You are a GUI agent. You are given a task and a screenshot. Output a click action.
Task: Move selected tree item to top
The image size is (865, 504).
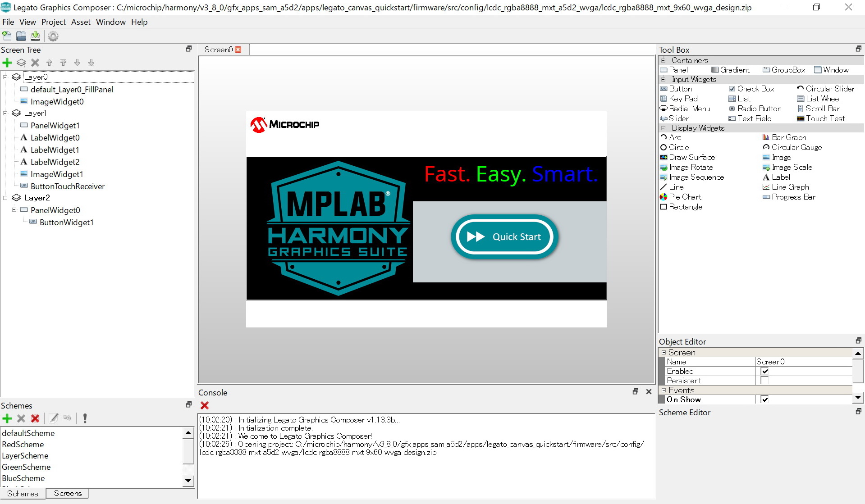[64, 63]
